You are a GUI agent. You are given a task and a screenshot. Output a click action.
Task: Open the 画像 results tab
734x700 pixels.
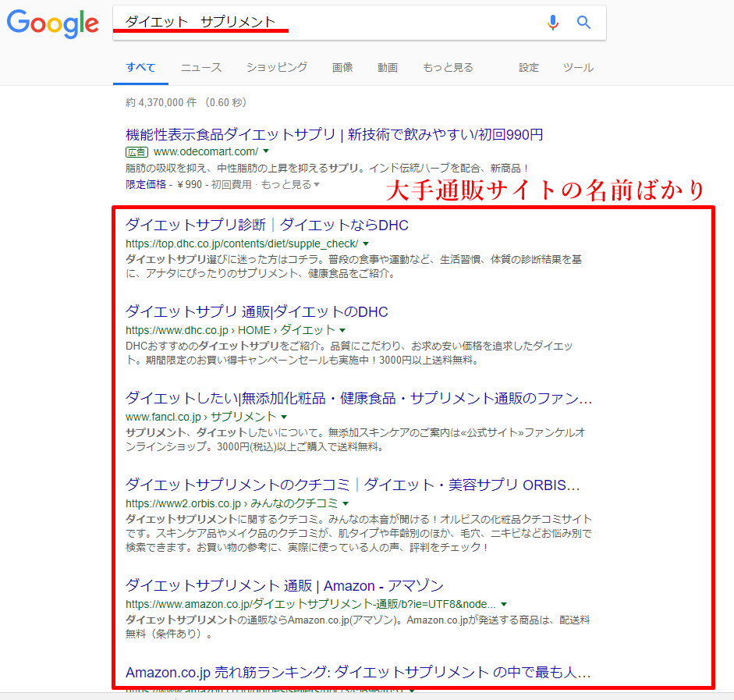[x=342, y=67]
